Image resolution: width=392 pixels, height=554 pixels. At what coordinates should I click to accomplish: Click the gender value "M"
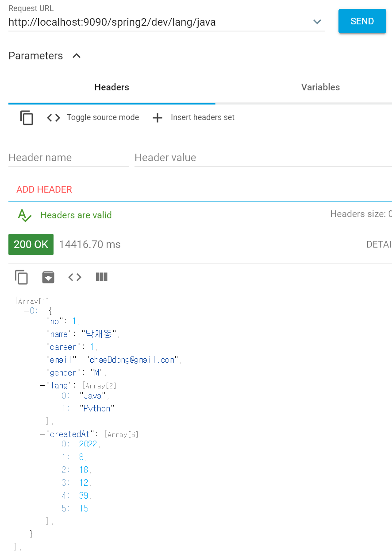tap(96, 372)
